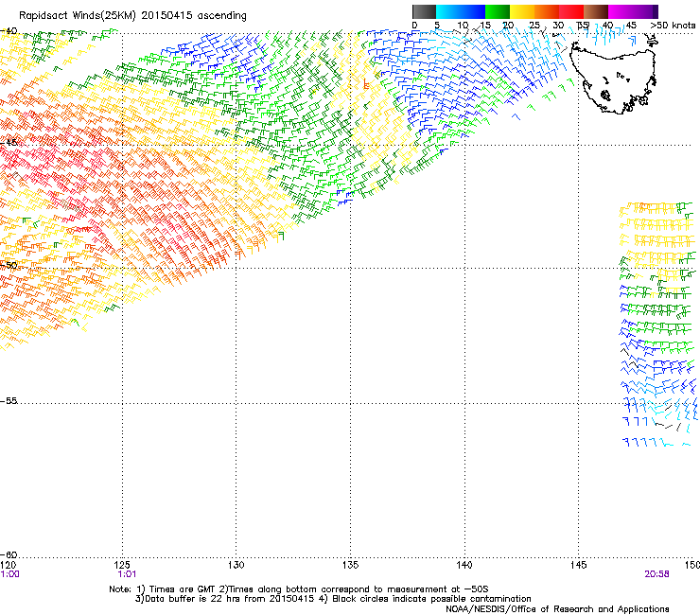This screenshot has width=700, height=615.
Task: Click the green 15-20 knots legend swatch
Action: 498,11
